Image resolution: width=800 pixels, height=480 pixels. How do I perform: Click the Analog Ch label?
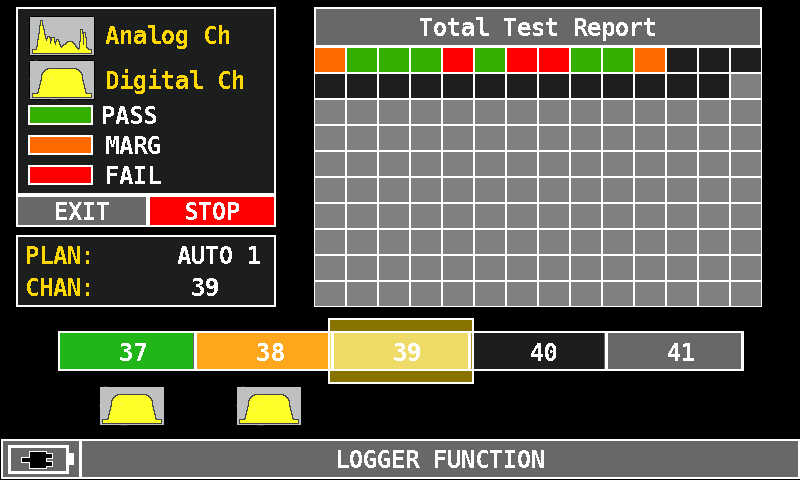(168, 36)
